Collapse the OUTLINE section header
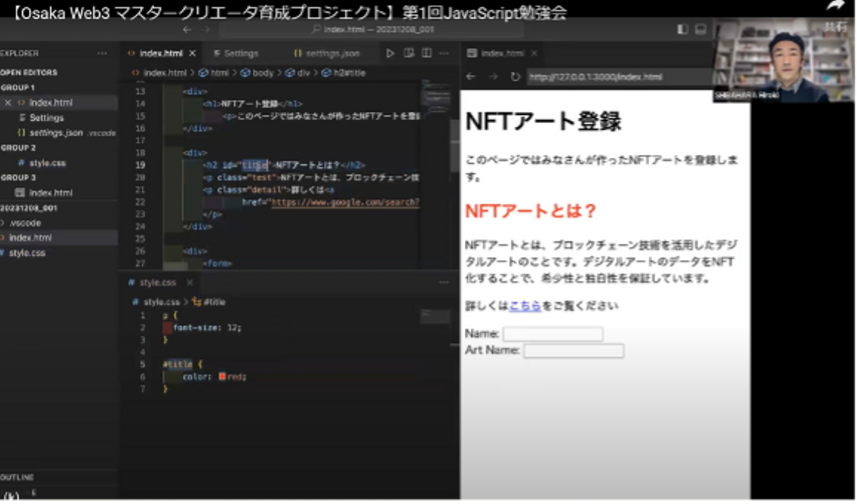The height and width of the screenshot is (504, 857). coord(18,477)
